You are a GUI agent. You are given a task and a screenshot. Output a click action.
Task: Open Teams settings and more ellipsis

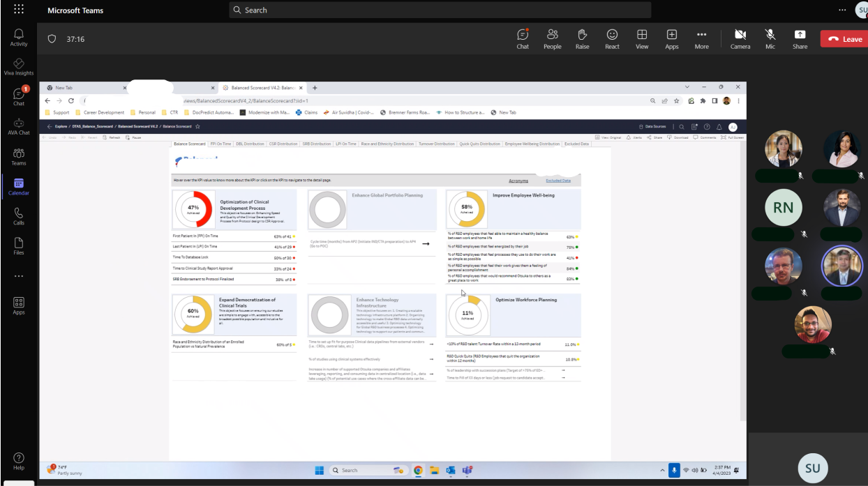pyautogui.click(x=842, y=10)
